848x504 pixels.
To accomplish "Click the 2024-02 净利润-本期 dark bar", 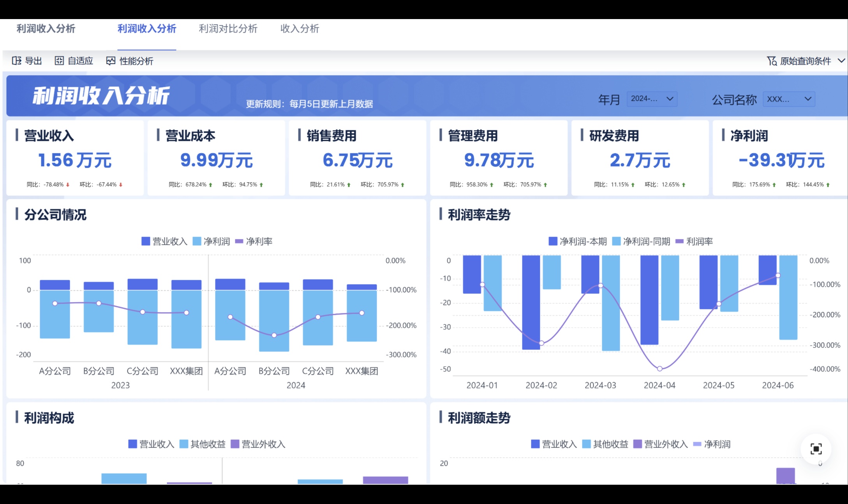I will 531,302.
